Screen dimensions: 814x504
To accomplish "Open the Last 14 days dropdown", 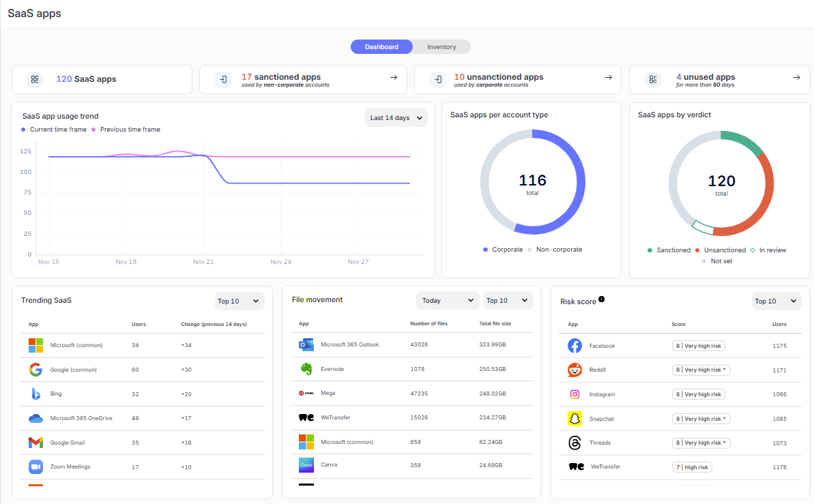I will pos(396,118).
